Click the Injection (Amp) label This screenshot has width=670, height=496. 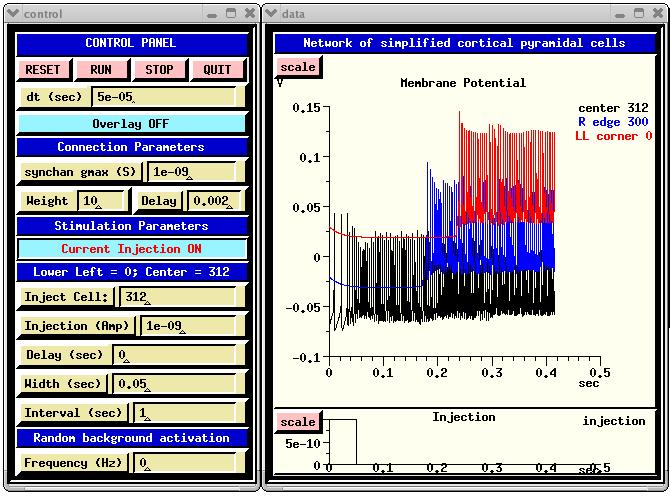pos(76,326)
